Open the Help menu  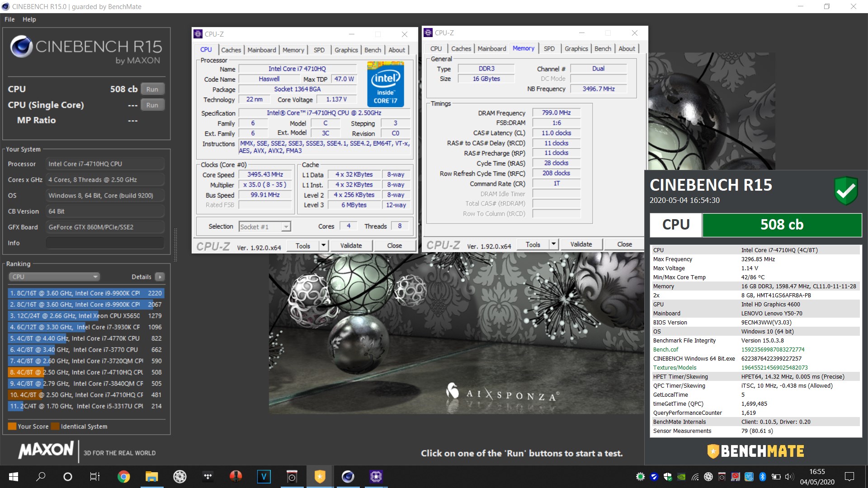[x=29, y=19]
